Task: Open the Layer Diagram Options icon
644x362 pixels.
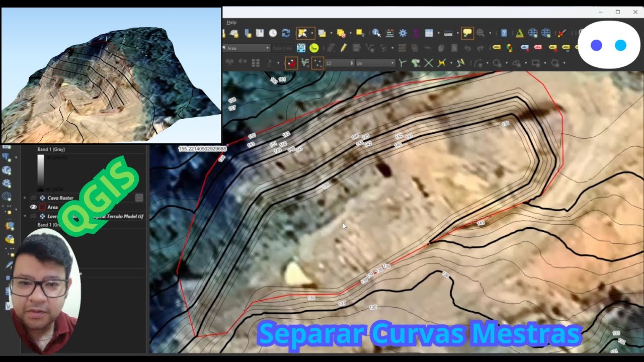Action: 509,48
